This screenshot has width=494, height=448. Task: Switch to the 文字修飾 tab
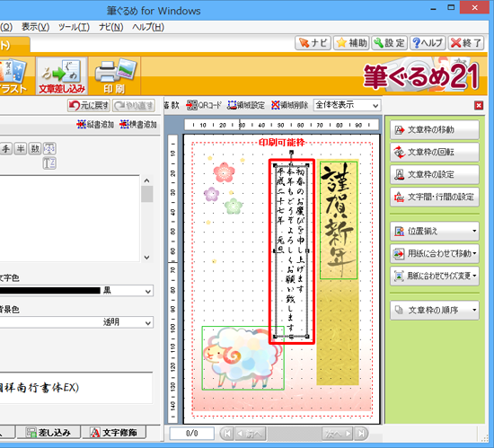point(114,432)
